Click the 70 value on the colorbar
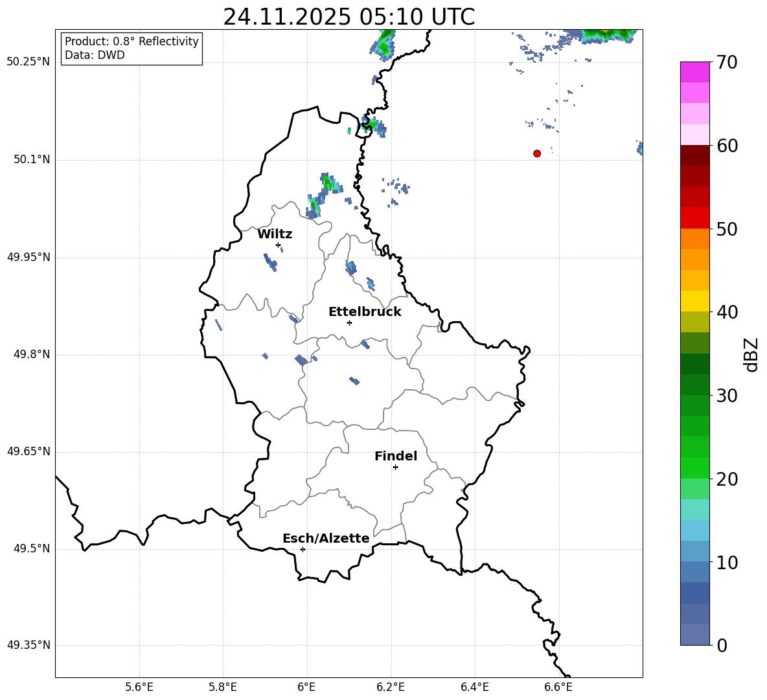Viewport: 767px width, 700px height. point(726,62)
